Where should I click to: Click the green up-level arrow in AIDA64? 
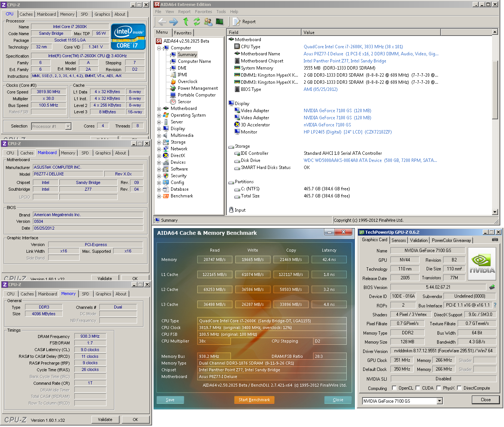[x=186, y=22]
